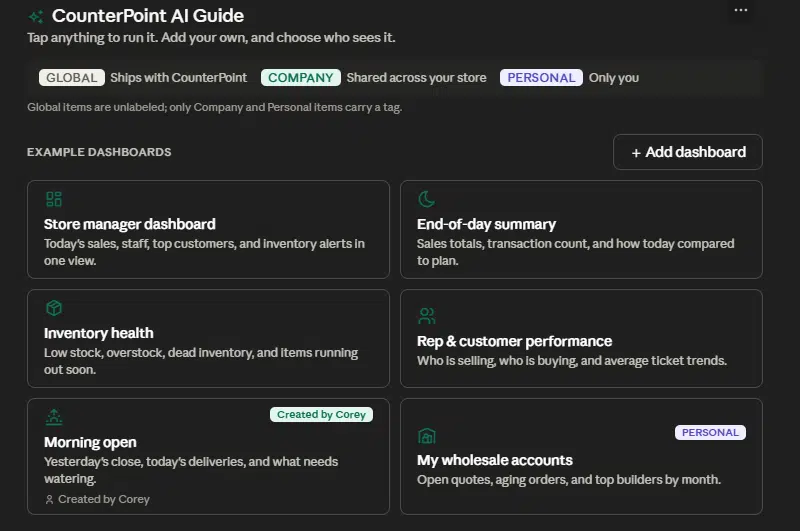Click the Rep & customer performance people icon

coord(427,316)
